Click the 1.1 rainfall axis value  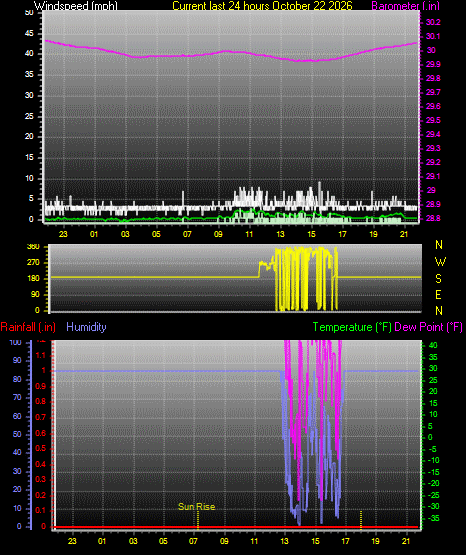(41, 355)
